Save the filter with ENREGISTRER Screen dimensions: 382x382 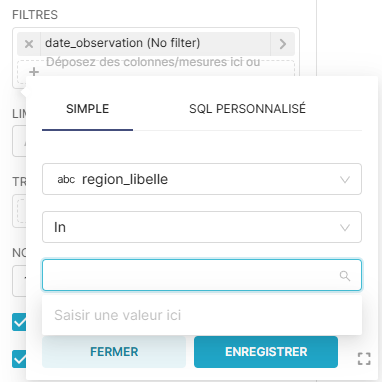click(266, 352)
